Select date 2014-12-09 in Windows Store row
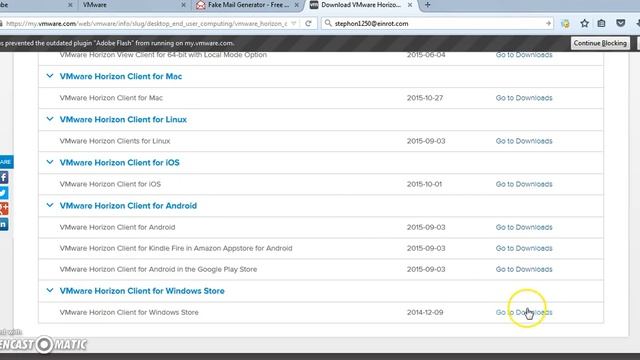Viewport: 640px width, 360px height. click(425, 312)
